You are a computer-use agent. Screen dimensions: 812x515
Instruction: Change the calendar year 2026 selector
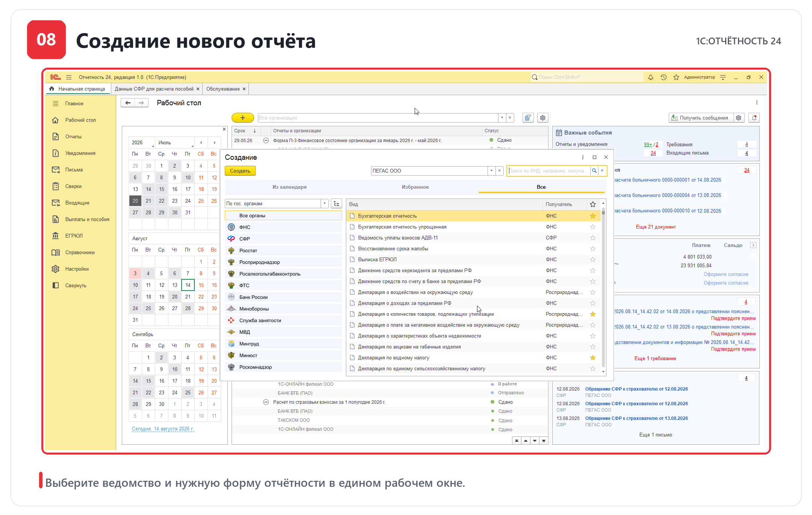pyautogui.click(x=142, y=143)
